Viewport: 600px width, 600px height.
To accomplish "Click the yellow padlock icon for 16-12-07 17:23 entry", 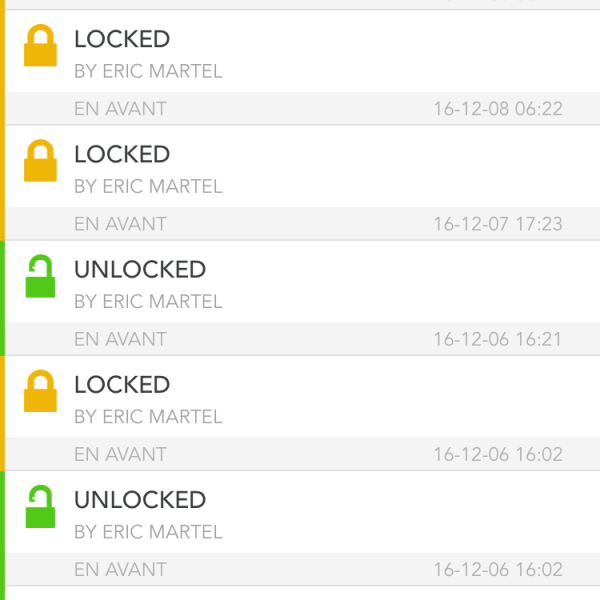I will [40, 163].
